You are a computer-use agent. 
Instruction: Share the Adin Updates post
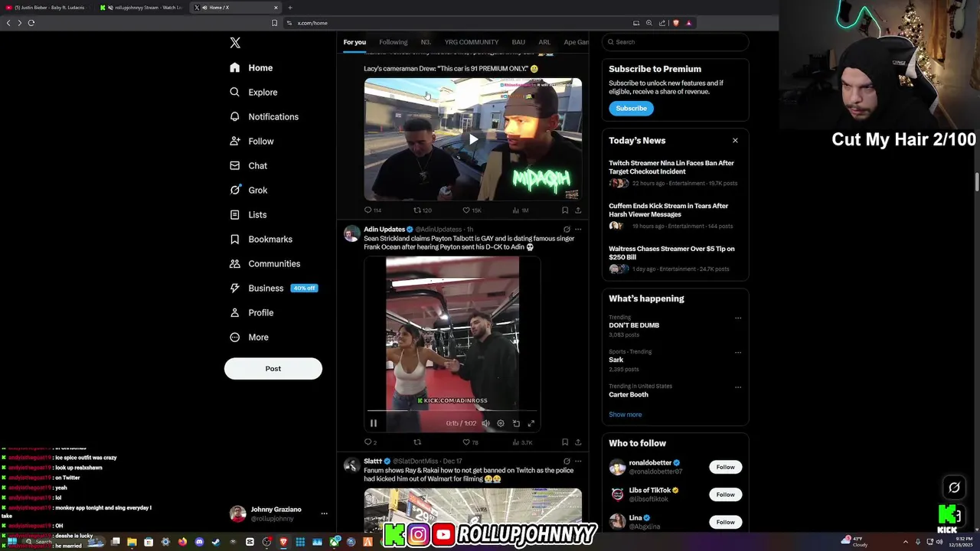tap(578, 442)
